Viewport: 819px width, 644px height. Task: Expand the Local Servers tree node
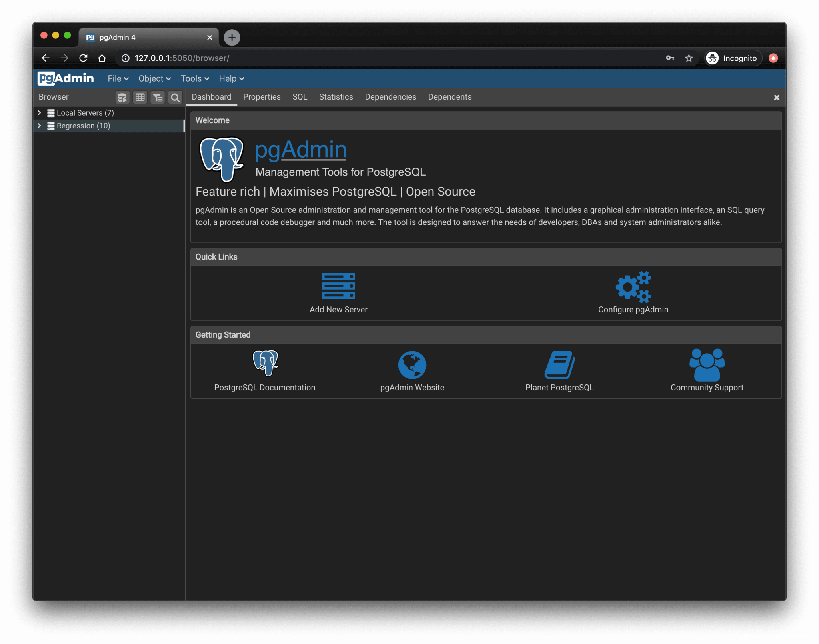40,113
